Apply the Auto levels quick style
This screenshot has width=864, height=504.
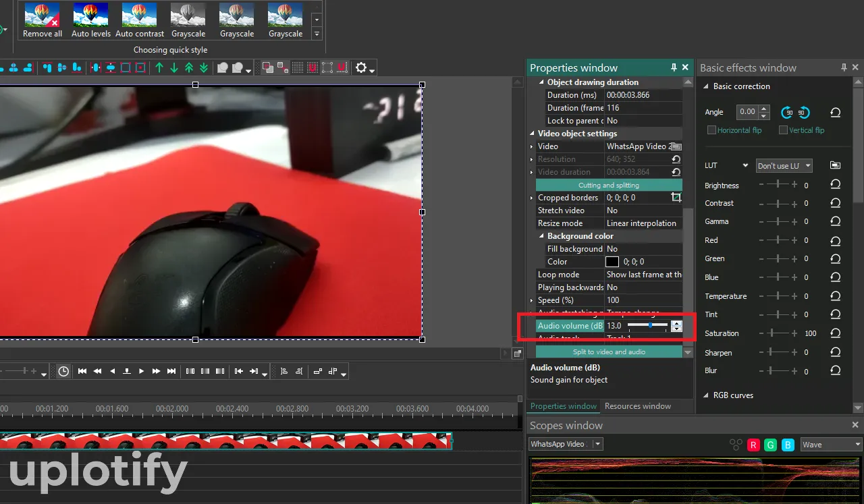point(90,20)
